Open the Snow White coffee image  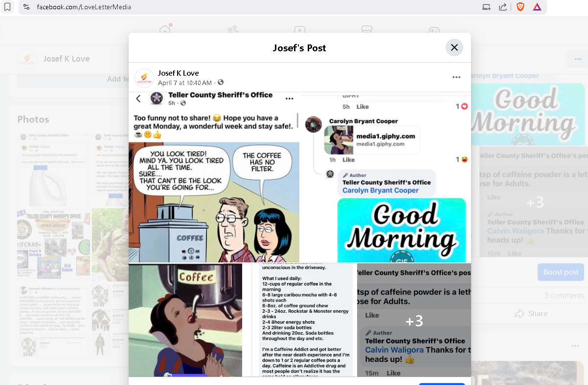tap(185, 320)
